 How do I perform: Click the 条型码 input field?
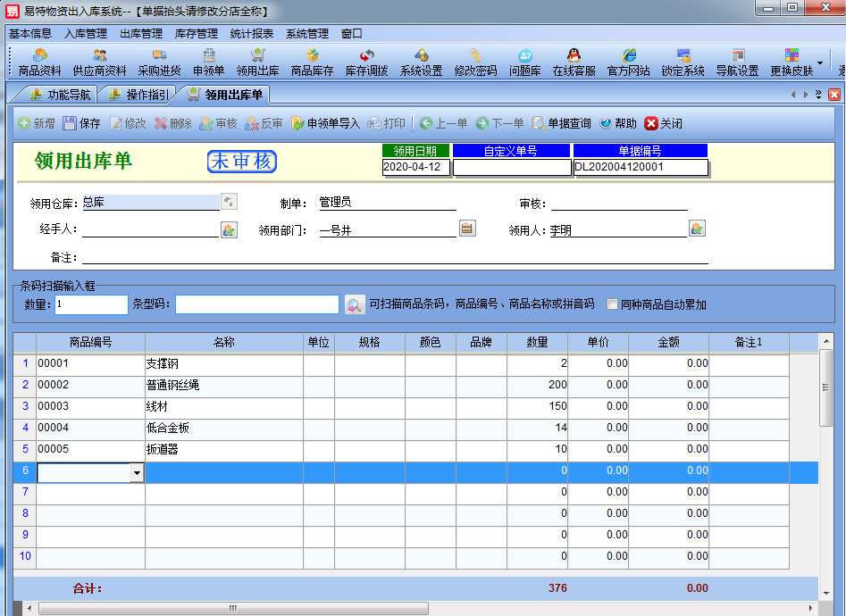tap(257, 304)
